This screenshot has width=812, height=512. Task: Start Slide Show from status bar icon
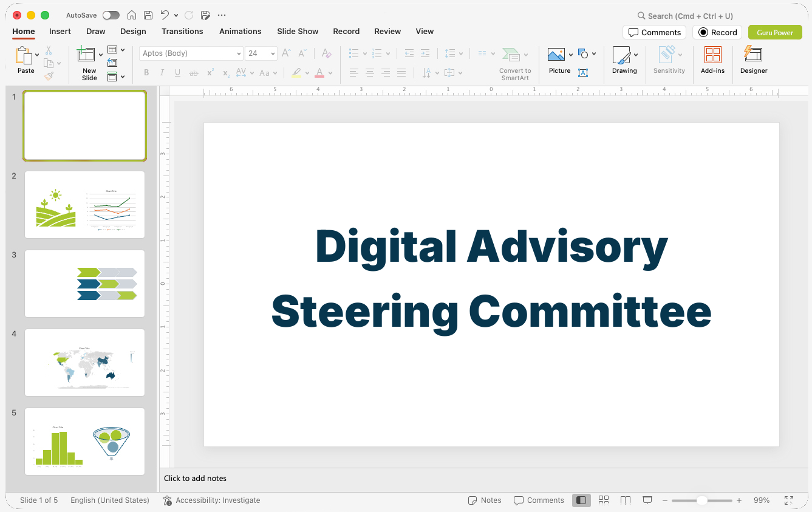pyautogui.click(x=647, y=500)
